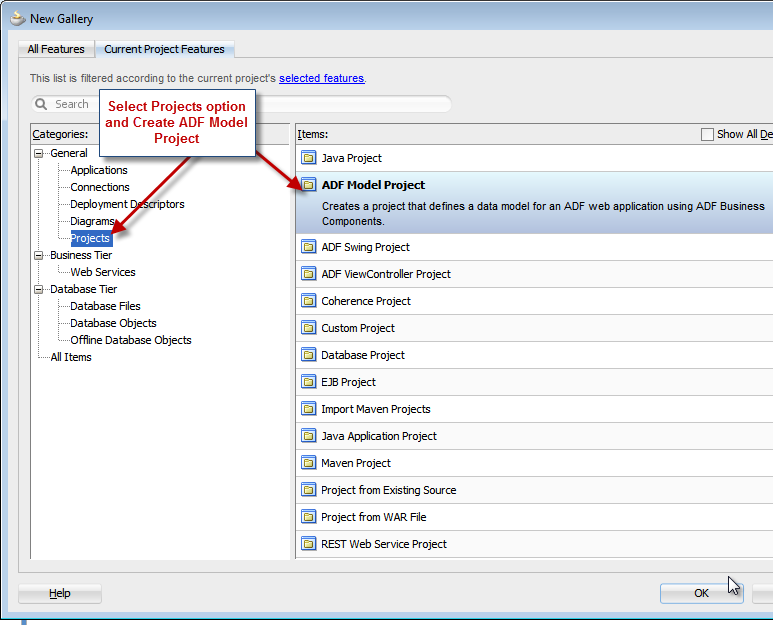Select the Applications category
773x625 pixels.
click(99, 170)
